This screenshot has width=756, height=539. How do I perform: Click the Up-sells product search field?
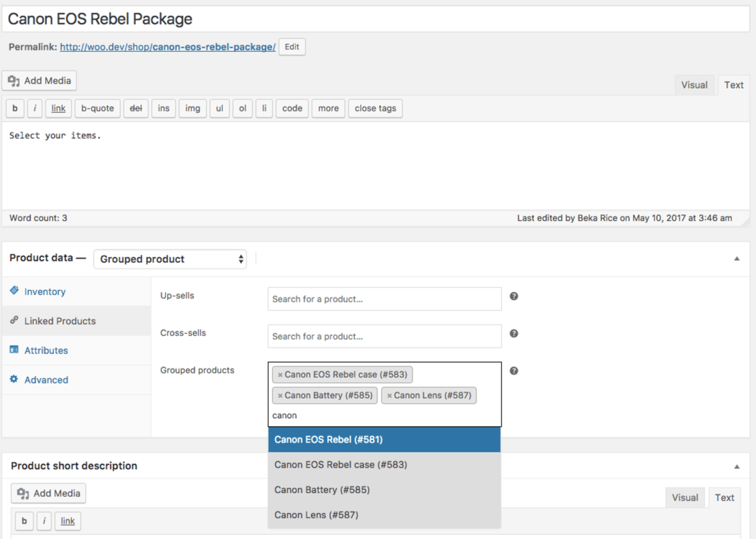(384, 299)
